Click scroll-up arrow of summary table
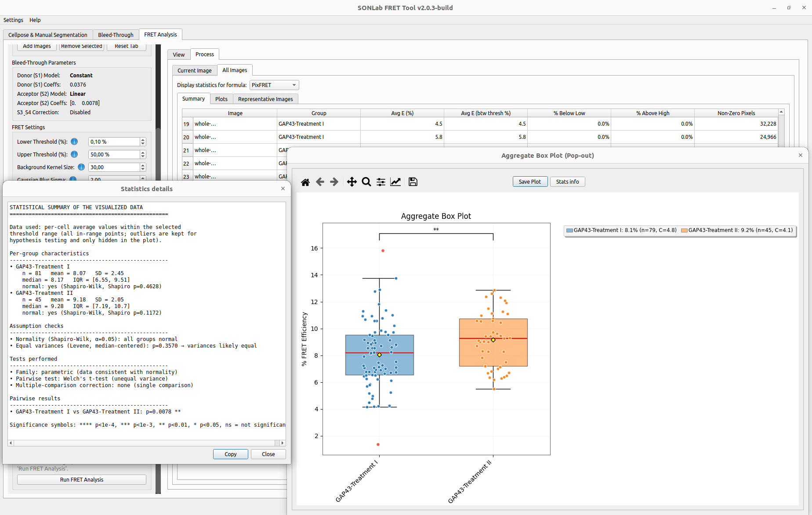Screen dimensions: 812x515 pyautogui.click(x=781, y=112)
